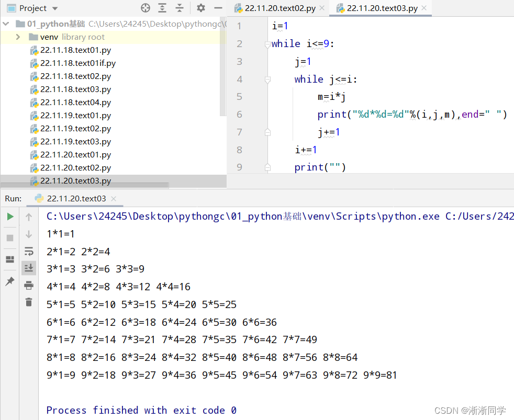Collapse the 01_python基础 root folder

[6, 24]
